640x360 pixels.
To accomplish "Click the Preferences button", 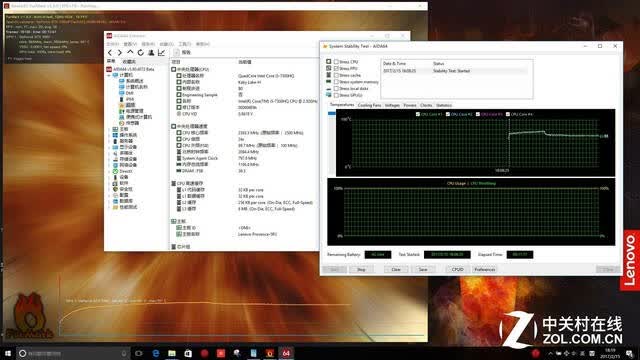I will tap(484, 269).
